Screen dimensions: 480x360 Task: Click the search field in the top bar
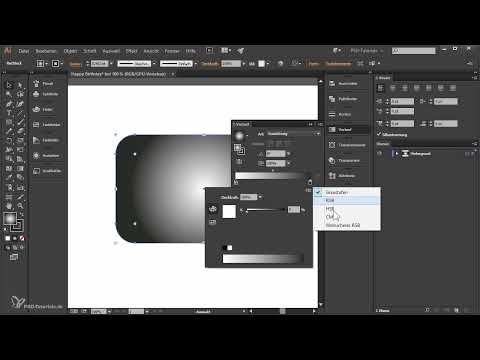413,51
